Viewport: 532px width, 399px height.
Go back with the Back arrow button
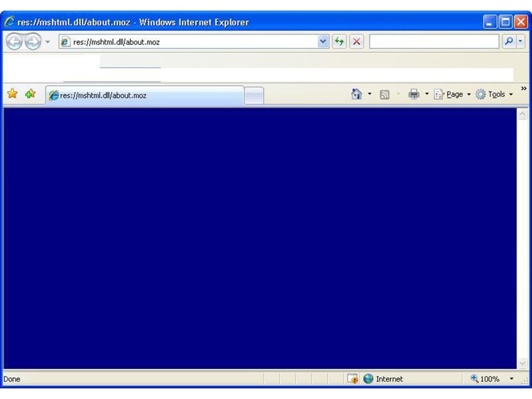14,42
